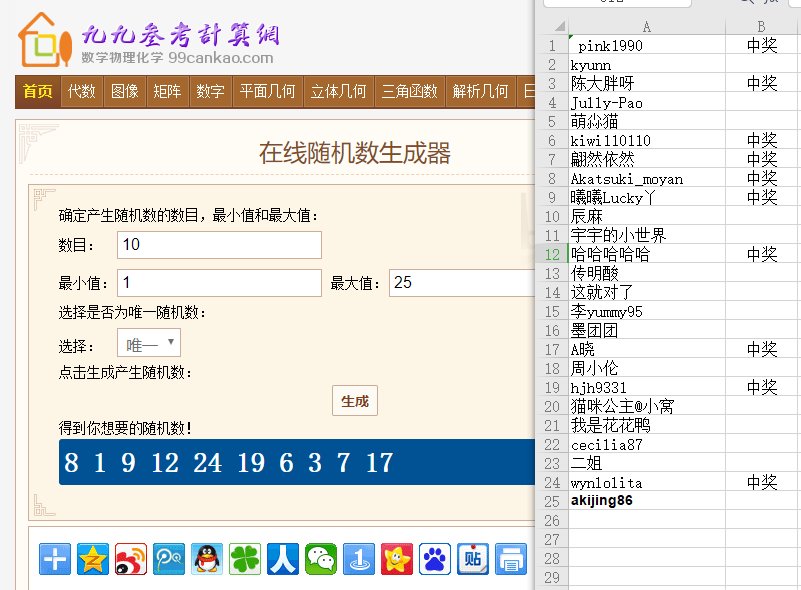This screenshot has width=801, height=590.
Task: Select cell containing 我是花花鸭
Action: pos(647,425)
